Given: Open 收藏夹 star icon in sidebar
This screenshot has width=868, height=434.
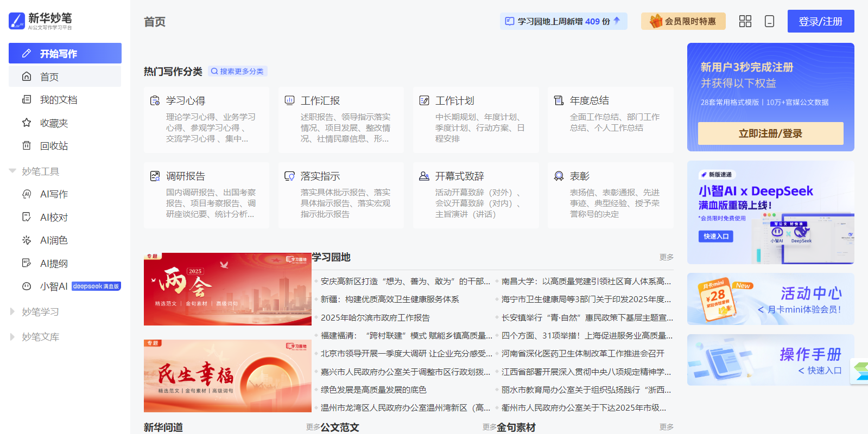Looking at the screenshot, I should coord(27,123).
